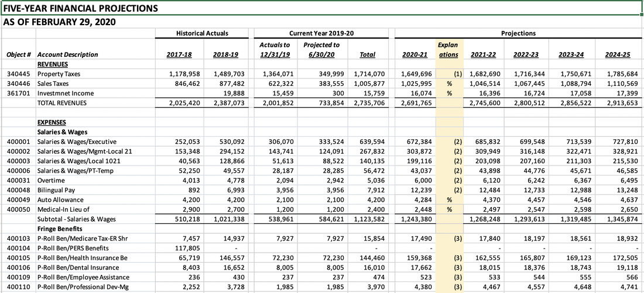Image resolution: width=644 pixels, height=293 pixels.
Task: Select the Actuals to 12/31/19 header
Action: click(x=275, y=50)
